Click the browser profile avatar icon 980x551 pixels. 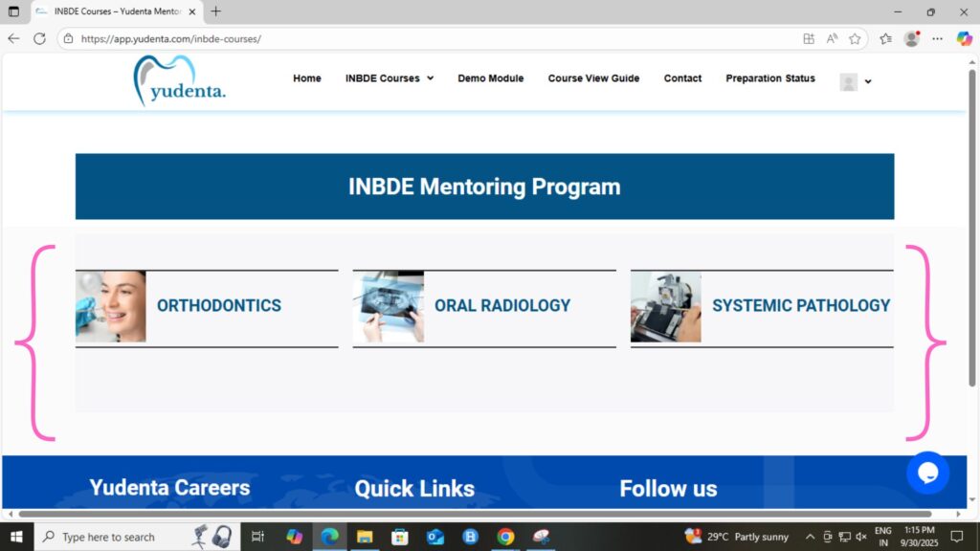click(x=911, y=39)
